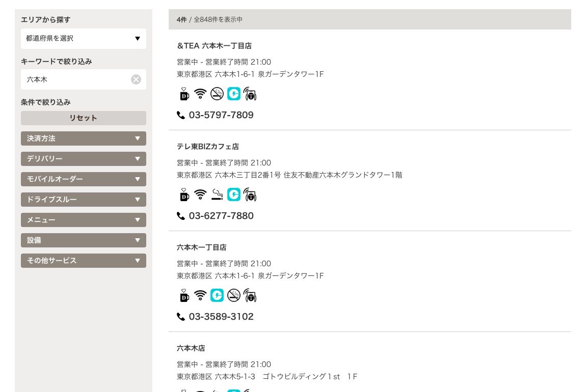The height and width of the screenshot is (392, 586).
Task: Click the D mug icon for &TEA 六本木一丁目店
Action: pyautogui.click(x=184, y=94)
